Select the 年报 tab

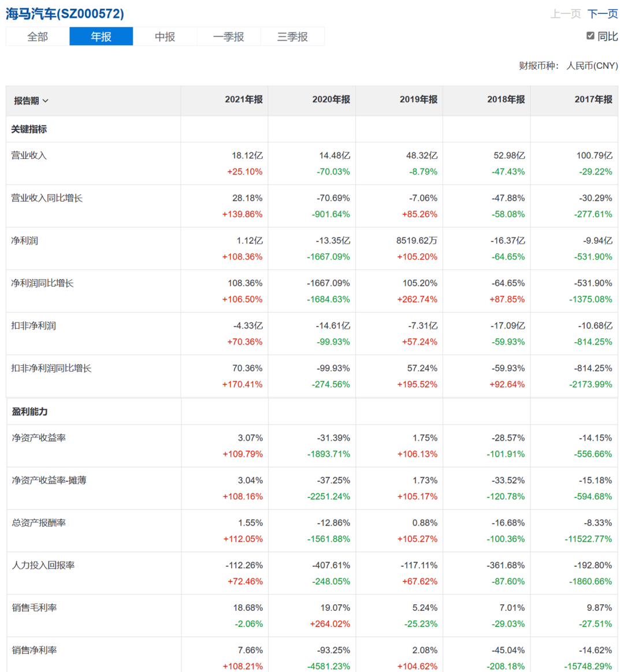[101, 36]
